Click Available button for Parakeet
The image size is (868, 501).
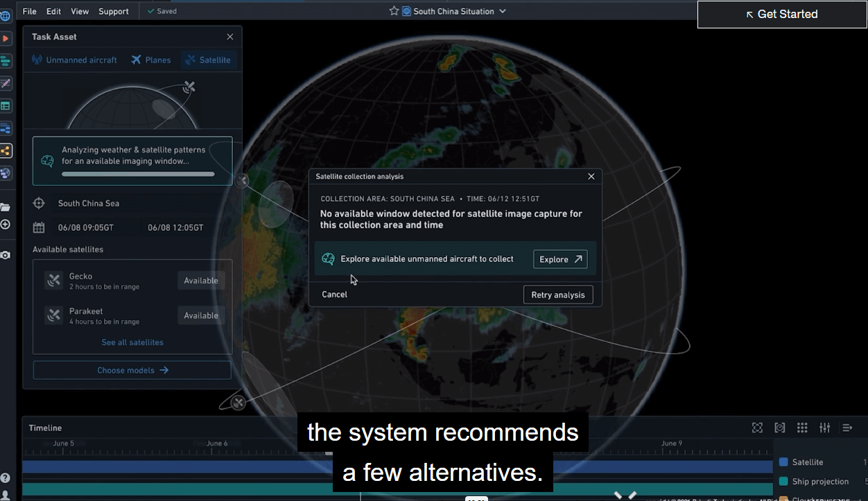point(201,315)
